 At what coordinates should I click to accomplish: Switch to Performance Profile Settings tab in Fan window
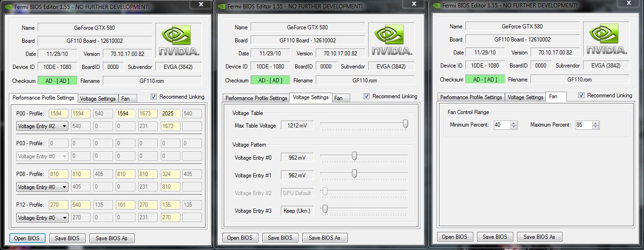click(x=471, y=97)
